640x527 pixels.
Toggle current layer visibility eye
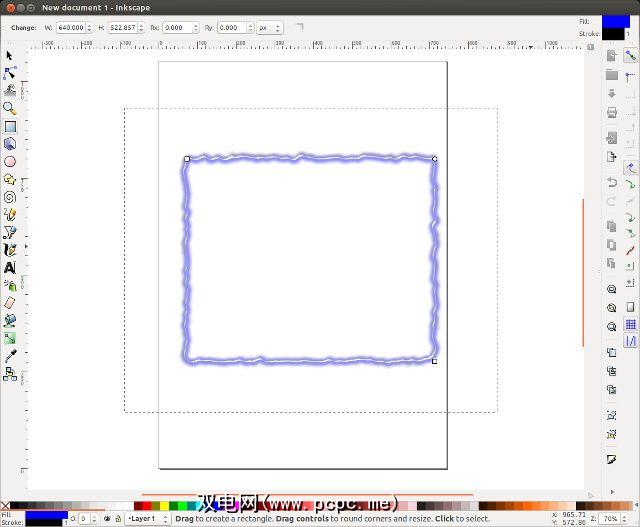tap(107, 519)
